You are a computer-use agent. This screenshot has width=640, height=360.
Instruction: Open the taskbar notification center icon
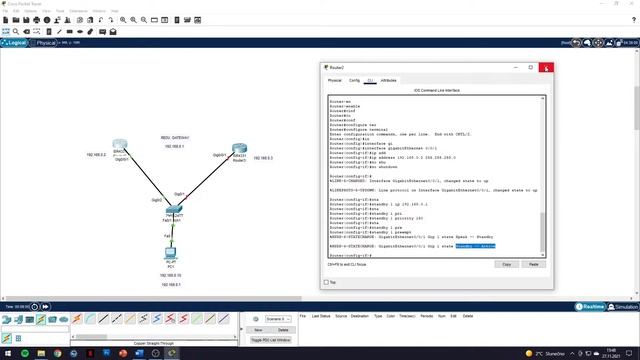(x=629, y=353)
